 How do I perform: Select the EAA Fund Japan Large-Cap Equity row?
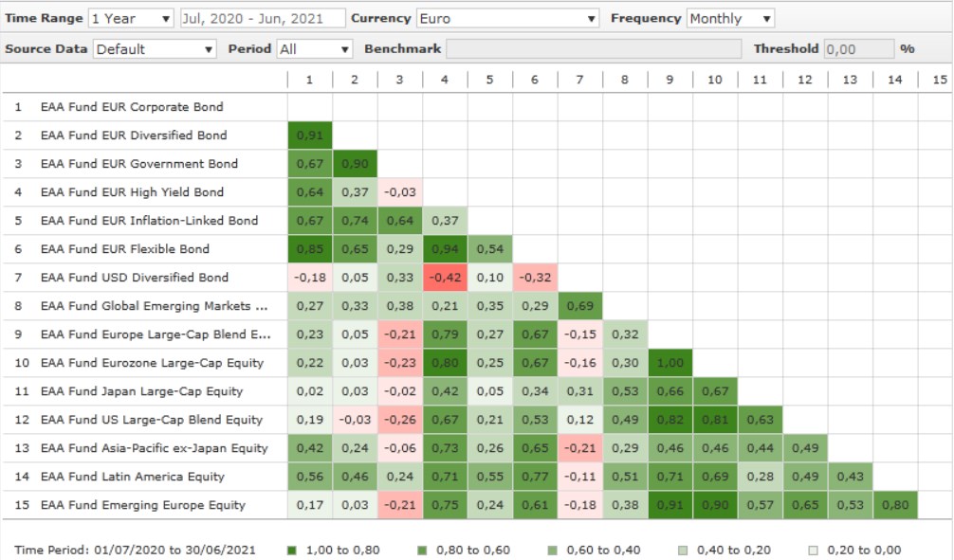[141, 391]
